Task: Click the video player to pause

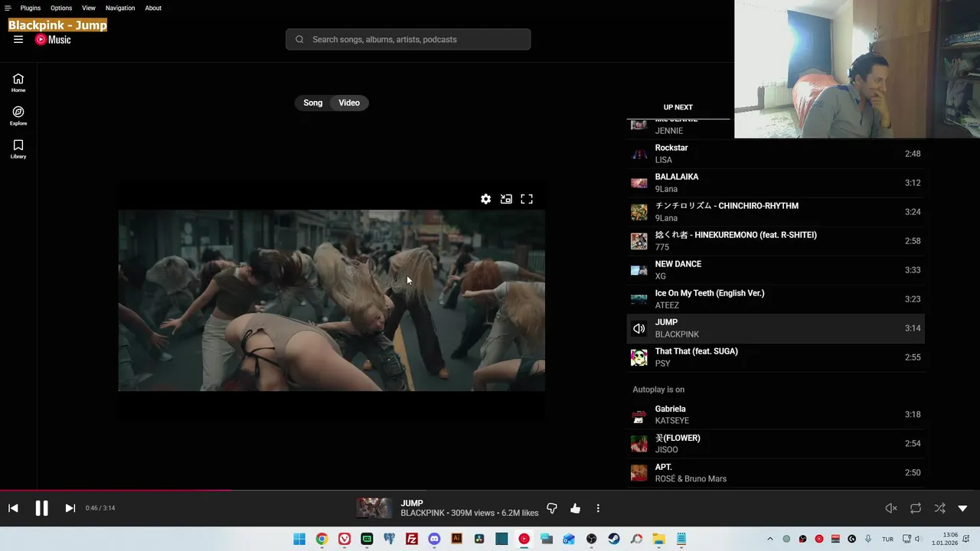Action: point(332,301)
